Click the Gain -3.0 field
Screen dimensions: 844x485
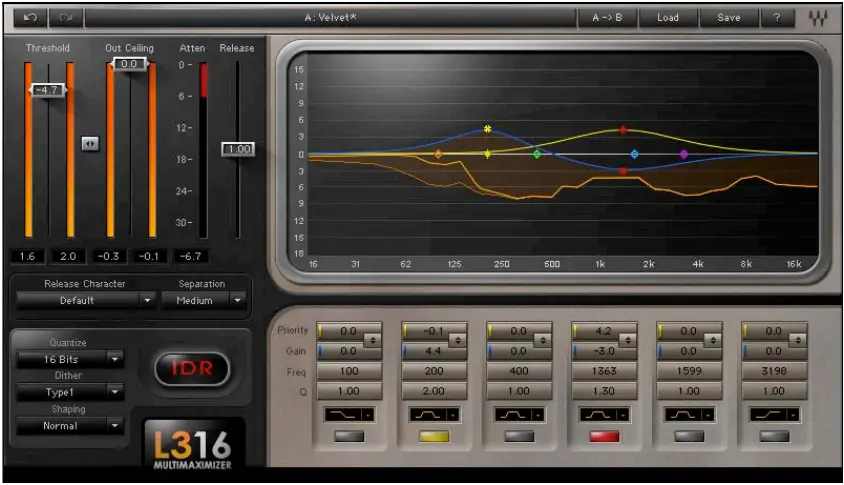coord(604,352)
